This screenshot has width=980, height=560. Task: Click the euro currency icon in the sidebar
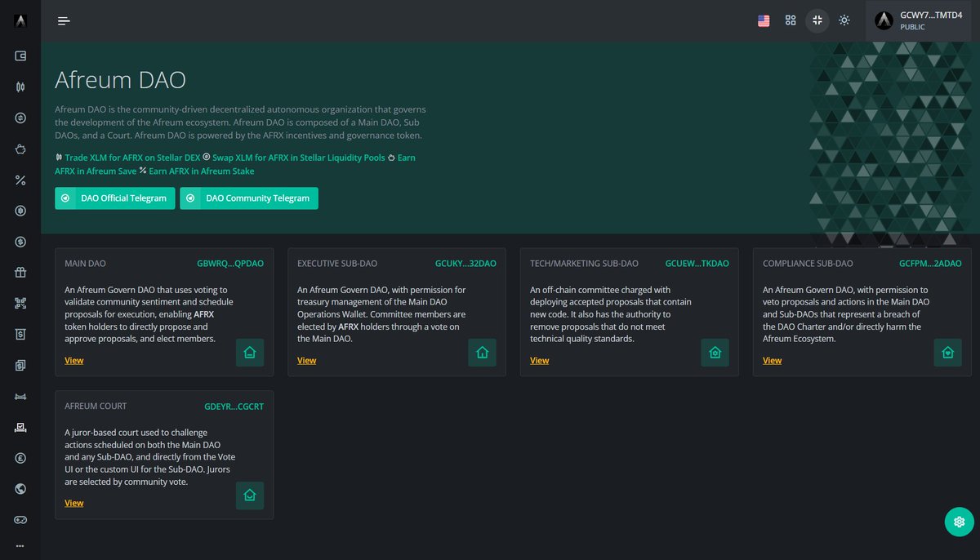pyautogui.click(x=19, y=458)
